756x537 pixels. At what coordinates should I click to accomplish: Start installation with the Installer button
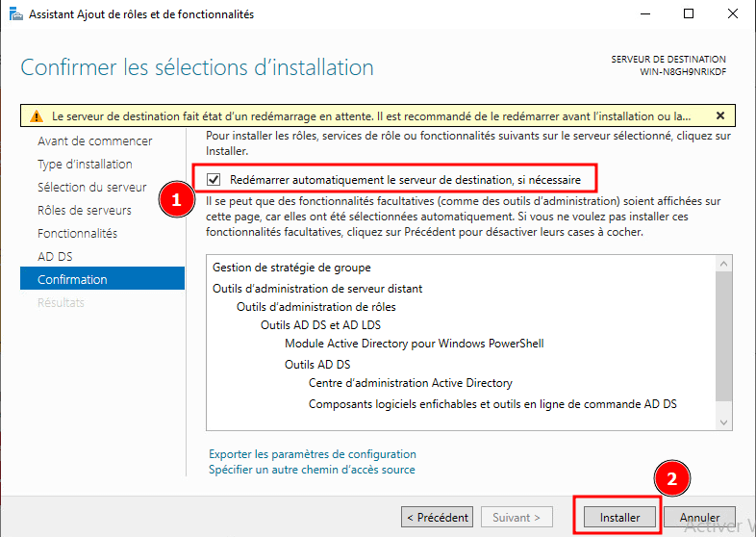pos(620,518)
